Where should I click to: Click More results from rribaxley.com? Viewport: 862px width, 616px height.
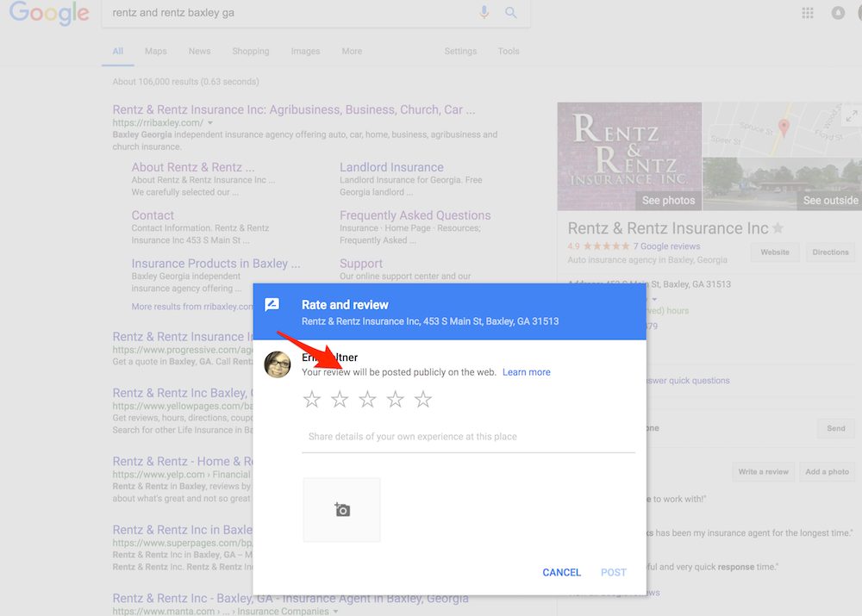click(x=192, y=307)
